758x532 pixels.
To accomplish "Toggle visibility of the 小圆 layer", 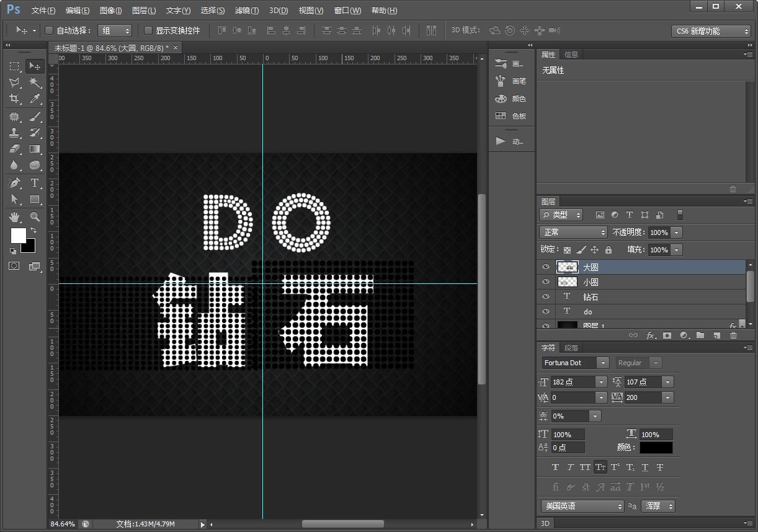I will tap(545, 282).
